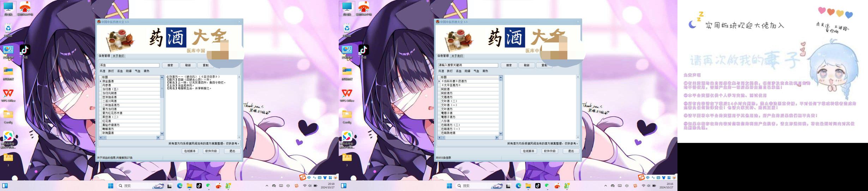
Task: Open 此电脑 icon on the 20:18 desktop
Action: [x=8, y=8]
